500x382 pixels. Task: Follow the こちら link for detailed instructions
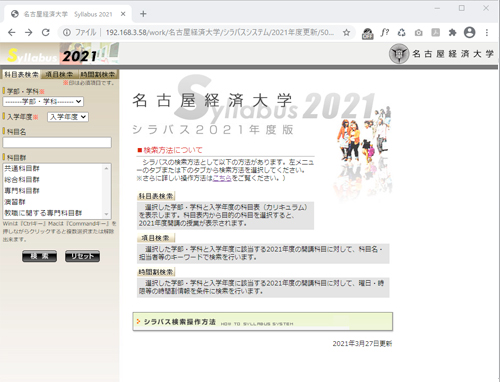[x=222, y=178]
